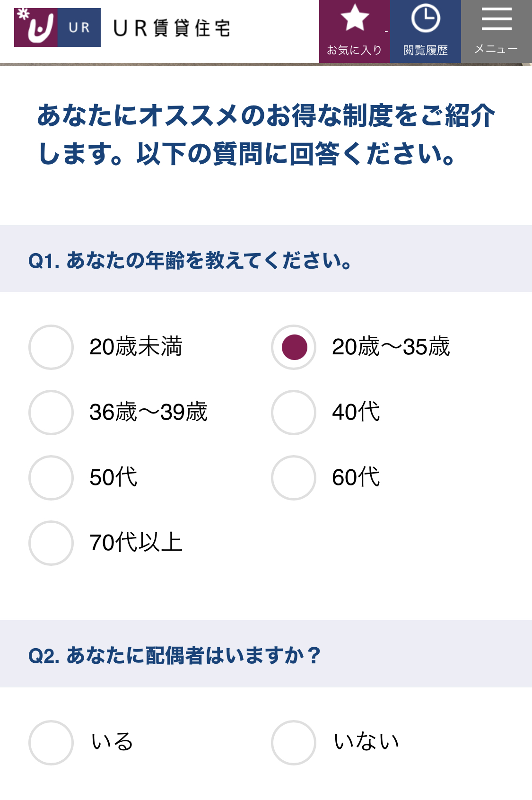Screen dimensions: 532x800
Task: Click the Q1 age question heading
Action: coord(190,261)
